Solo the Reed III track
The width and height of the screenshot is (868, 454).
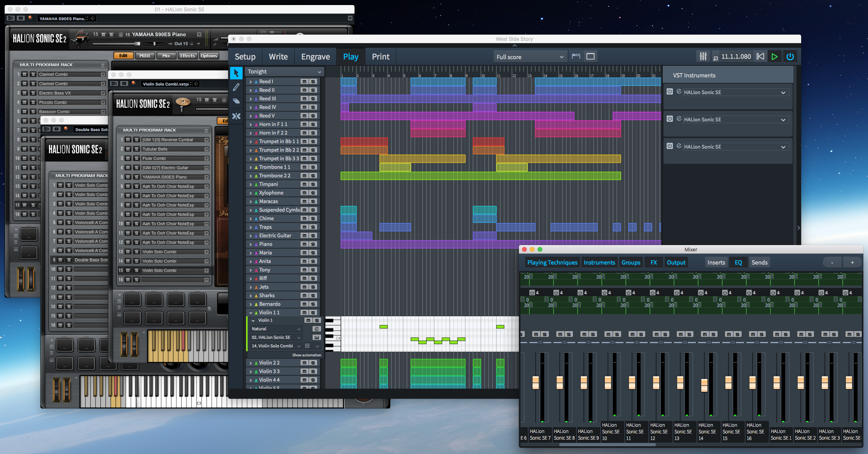(313, 98)
